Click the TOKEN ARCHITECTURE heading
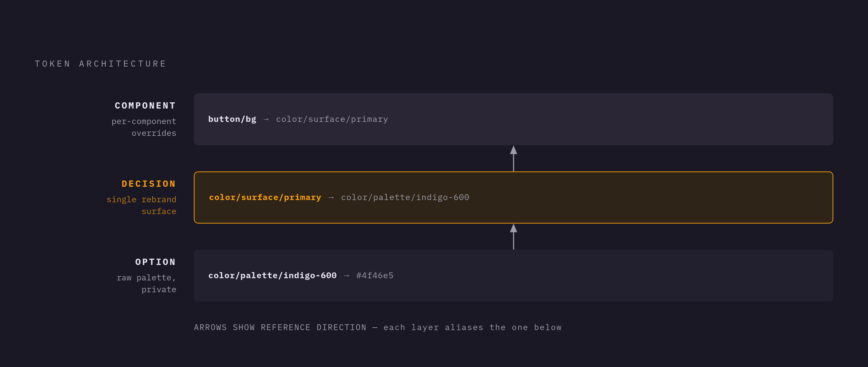This screenshot has width=868, height=367. (100, 64)
